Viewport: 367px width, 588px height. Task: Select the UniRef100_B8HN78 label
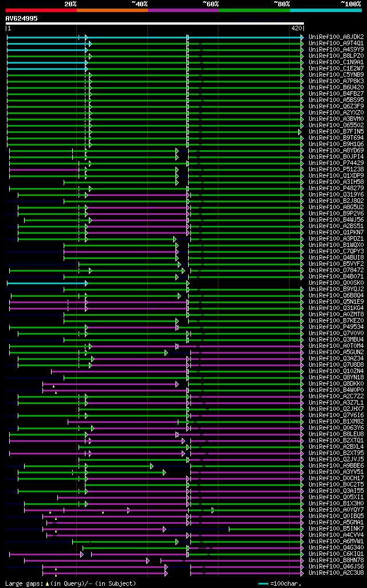336,560
